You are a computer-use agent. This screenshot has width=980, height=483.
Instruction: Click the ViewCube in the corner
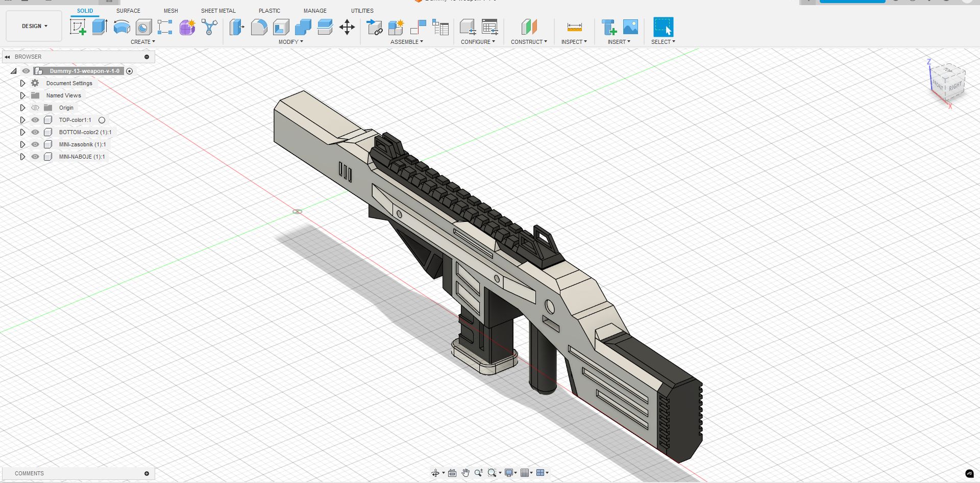(x=948, y=83)
